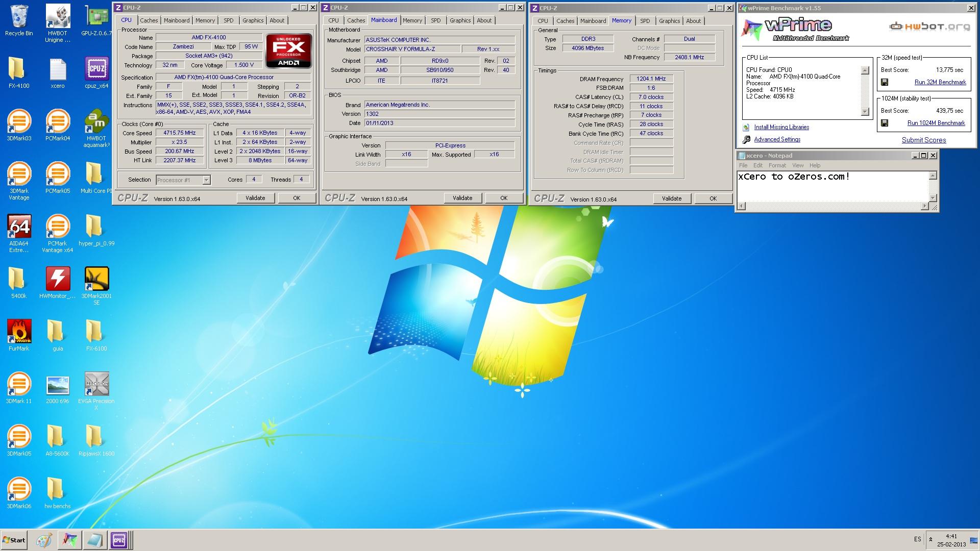Click the wPrime CPU List scroll-down arrow

pyautogui.click(x=865, y=112)
